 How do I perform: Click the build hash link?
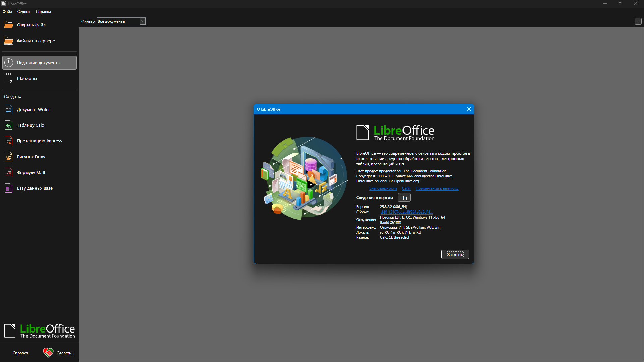[406, 212]
